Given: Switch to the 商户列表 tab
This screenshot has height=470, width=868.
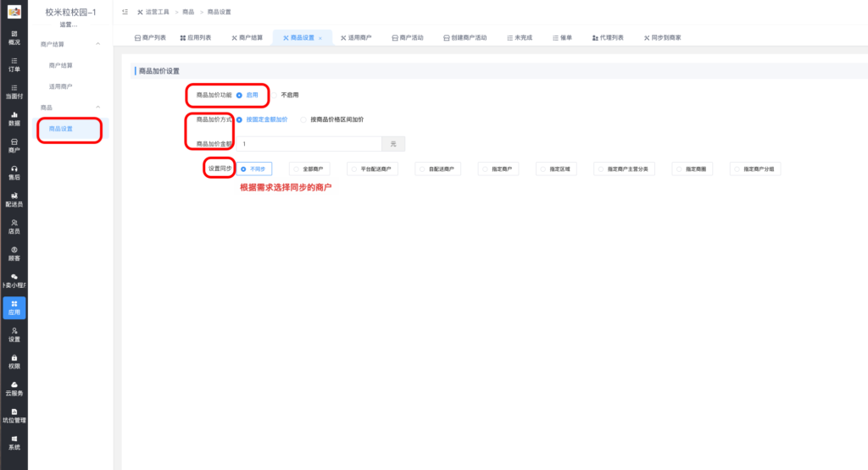Looking at the screenshot, I should click(150, 37).
